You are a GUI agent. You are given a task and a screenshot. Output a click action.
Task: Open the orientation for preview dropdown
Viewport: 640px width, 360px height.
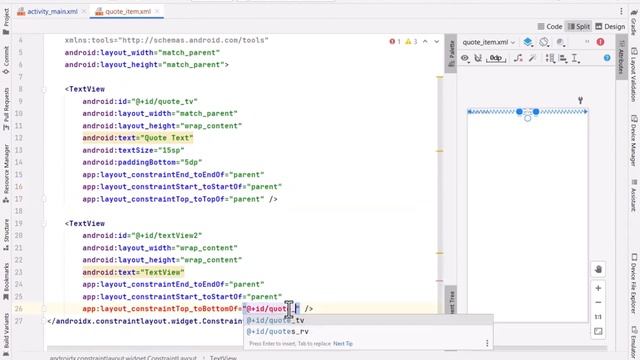click(x=544, y=42)
